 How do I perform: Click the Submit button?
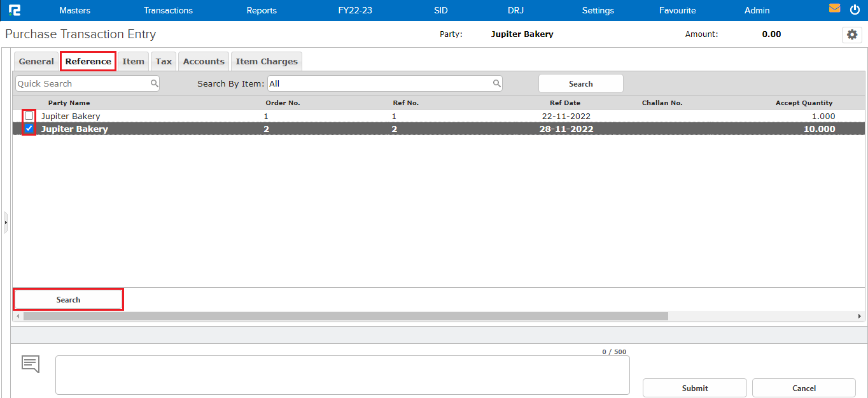coord(694,388)
